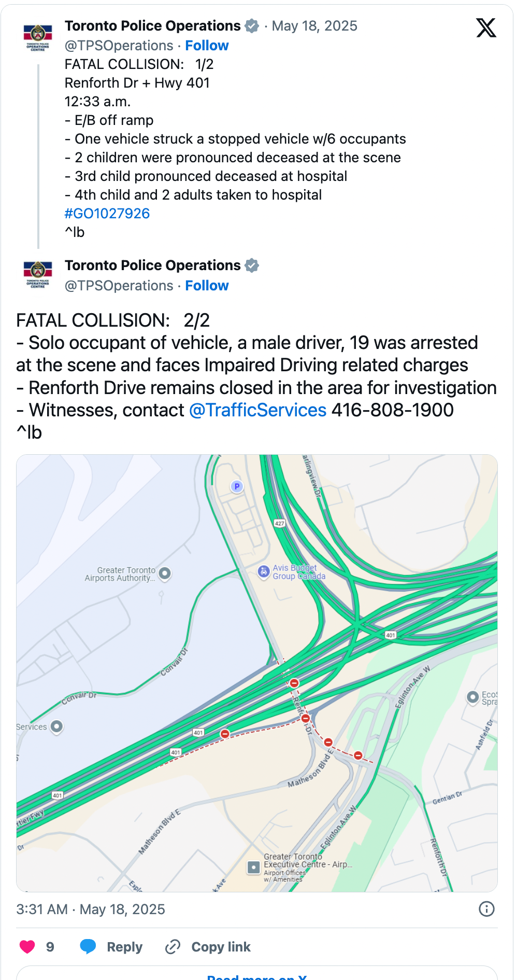The width and height of the screenshot is (516, 980).
Task: Open the 3:31 AM timestamp link
Action: coord(91,909)
